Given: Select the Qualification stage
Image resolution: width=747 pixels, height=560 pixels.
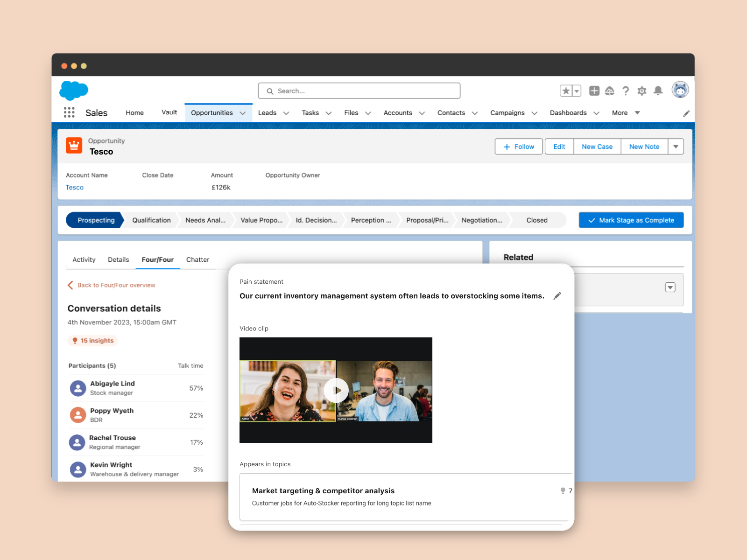Looking at the screenshot, I should tap(151, 220).
